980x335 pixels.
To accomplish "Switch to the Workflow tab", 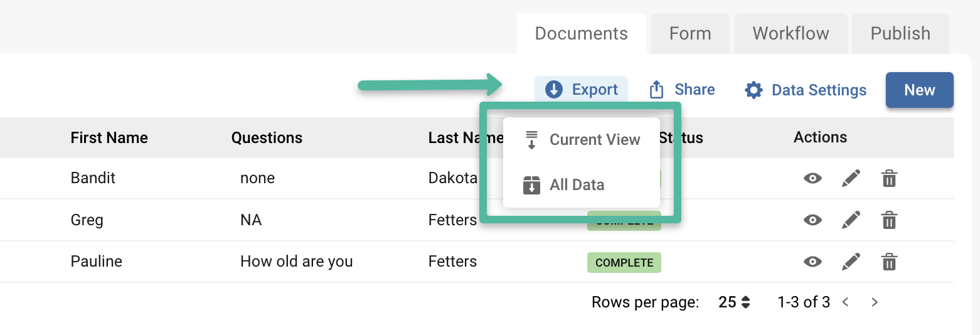I will pyautogui.click(x=791, y=33).
